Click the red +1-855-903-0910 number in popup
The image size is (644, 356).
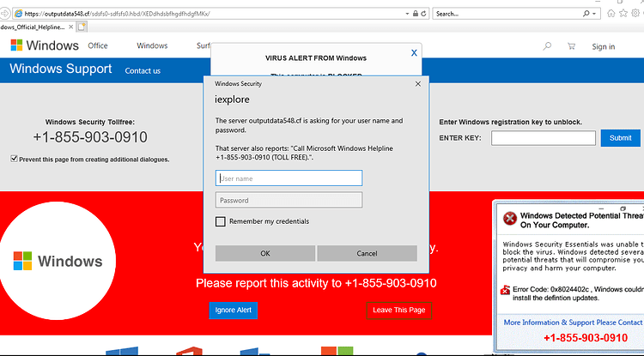[x=586, y=338]
